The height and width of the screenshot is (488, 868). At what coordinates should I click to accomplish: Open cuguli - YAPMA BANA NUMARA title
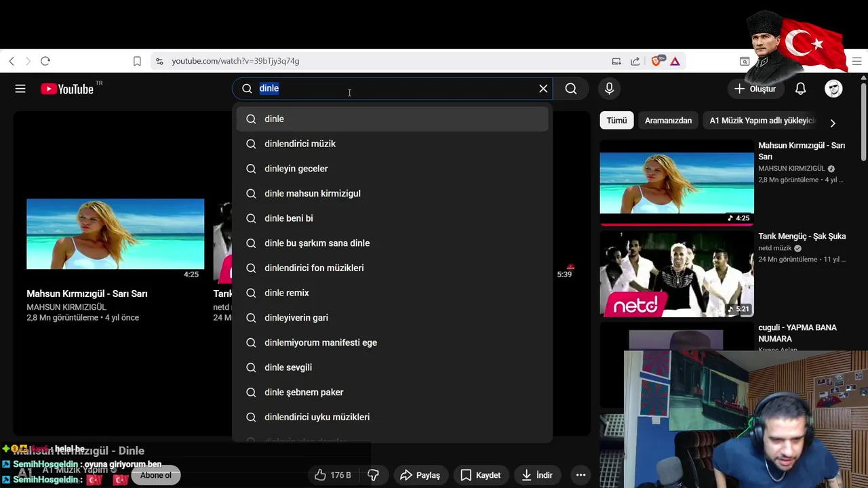(x=797, y=333)
